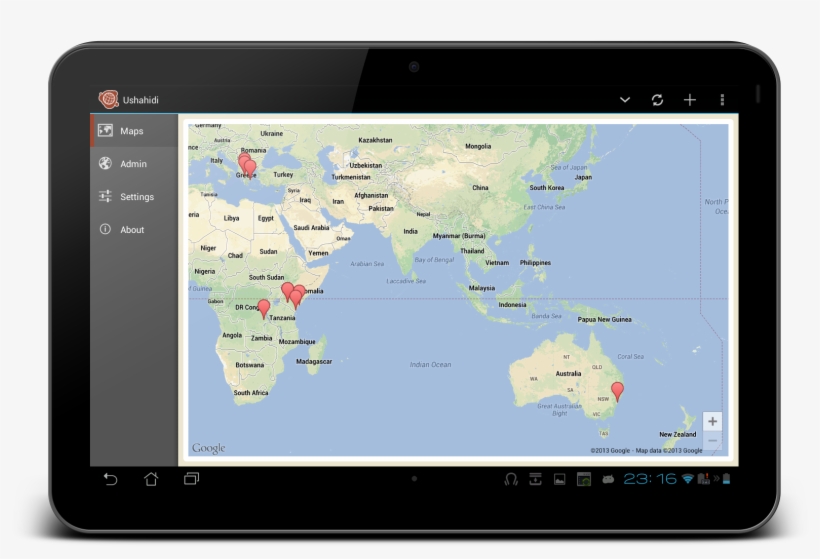Open the dropdown chevron in the action bar

tap(625, 99)
